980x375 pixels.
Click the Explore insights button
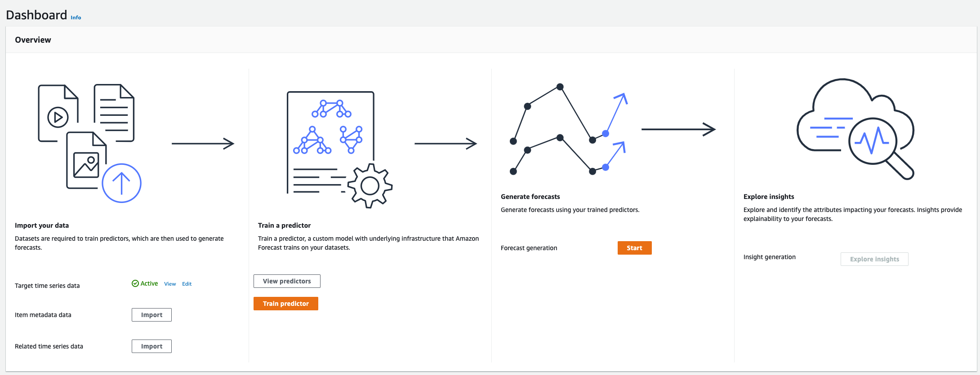874,259
